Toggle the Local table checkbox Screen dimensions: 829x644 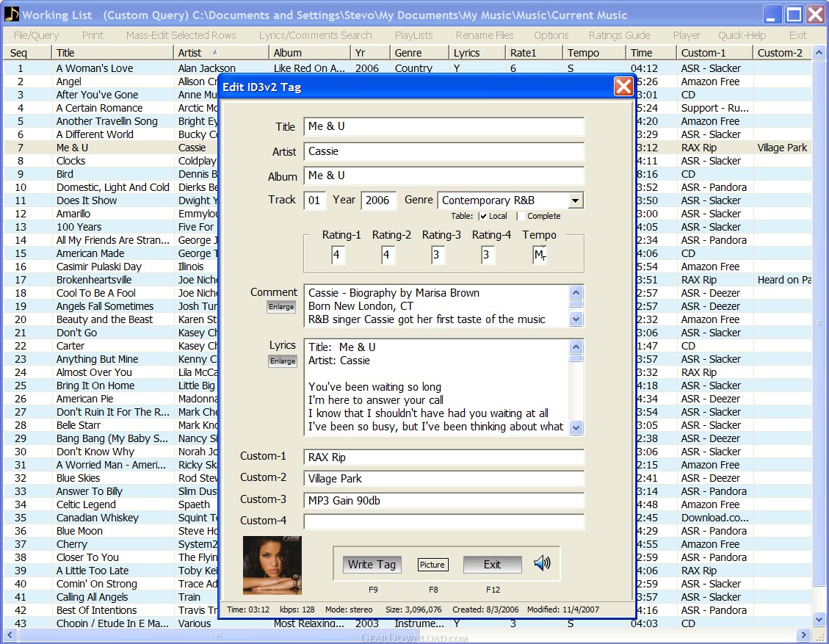[483, 216]
